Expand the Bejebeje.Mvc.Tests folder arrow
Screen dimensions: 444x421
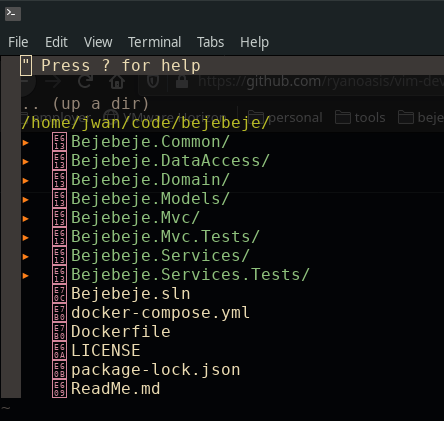click(x=25, y=238)
